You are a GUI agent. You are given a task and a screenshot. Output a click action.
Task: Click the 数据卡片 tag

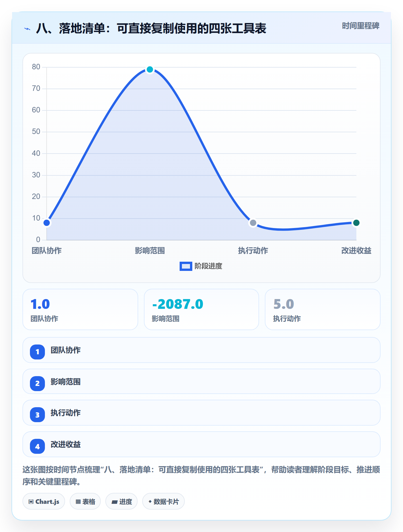pyautogui.click(x=164, y=502)
